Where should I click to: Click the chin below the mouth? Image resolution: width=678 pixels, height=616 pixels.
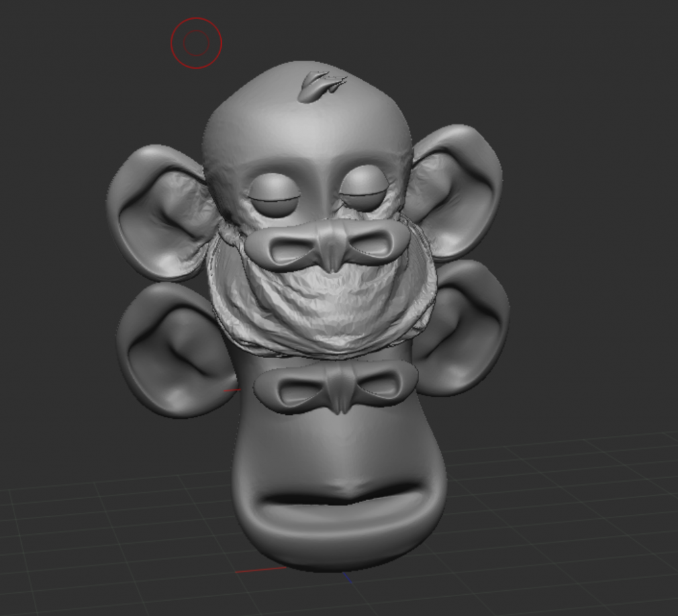[x=338, y=536]
